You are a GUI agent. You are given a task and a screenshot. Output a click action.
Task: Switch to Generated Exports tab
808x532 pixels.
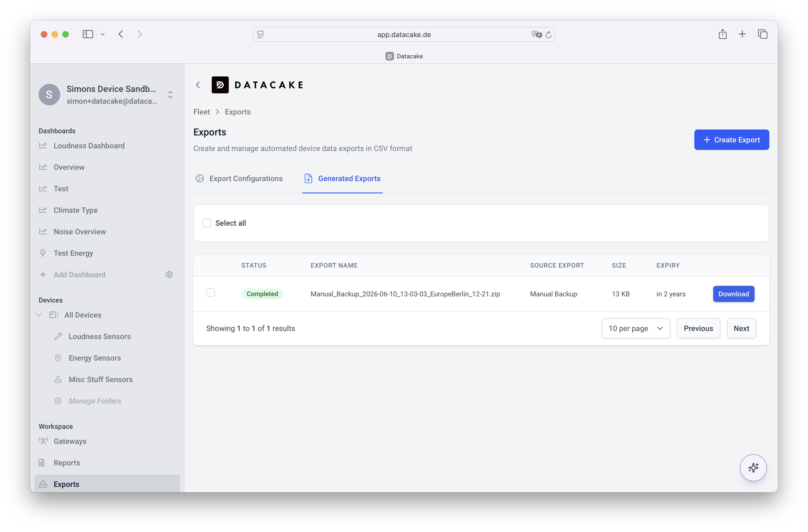click(342, 179)
